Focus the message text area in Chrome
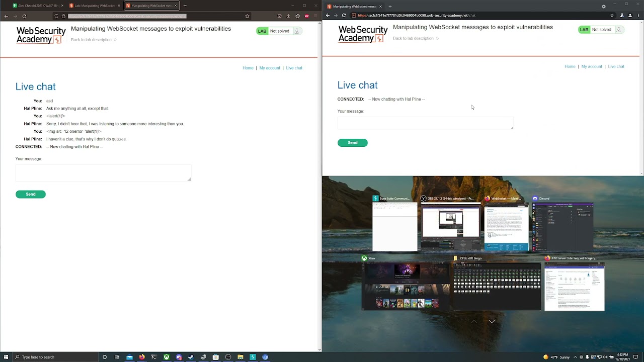The height and width of the screenshot is (362, 644). pyautogui.click(x=426, y=123)
